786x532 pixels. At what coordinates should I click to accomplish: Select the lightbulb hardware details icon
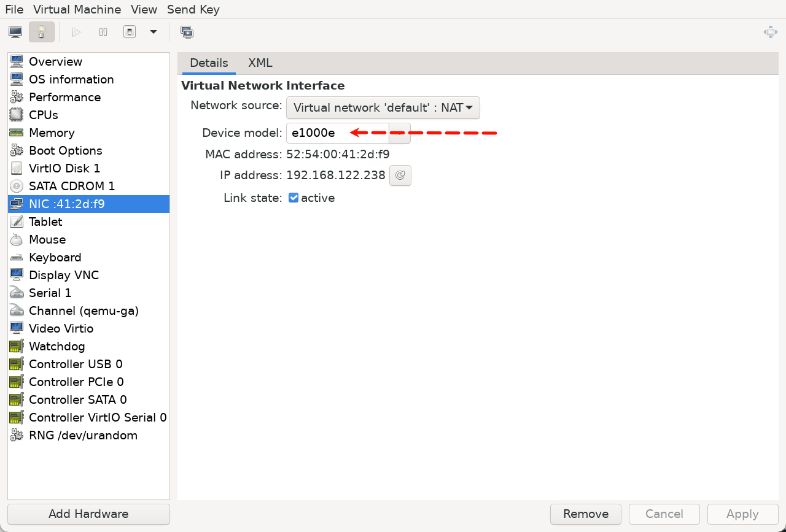pyautogui.click(x=42, y=32)
